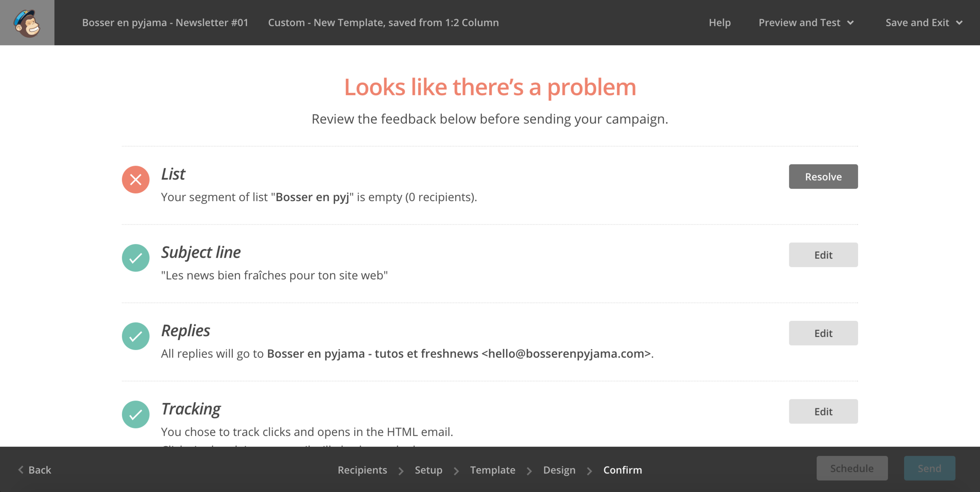The height and width of the screenshot is (492, 980).
Task: Click the Back chevron arrow icon
Action: point(21,470)
